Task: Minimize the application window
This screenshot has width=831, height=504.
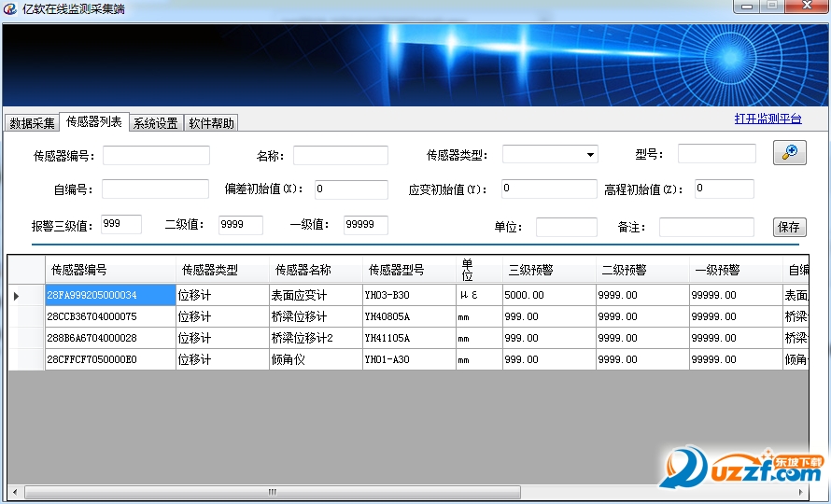Action: 747,7
